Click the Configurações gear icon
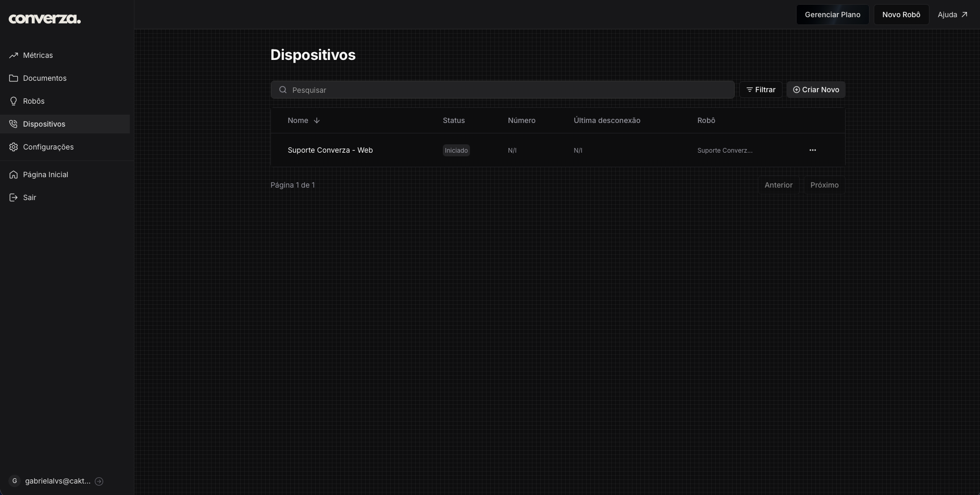The image size is (980, 495). click(14, 147)
